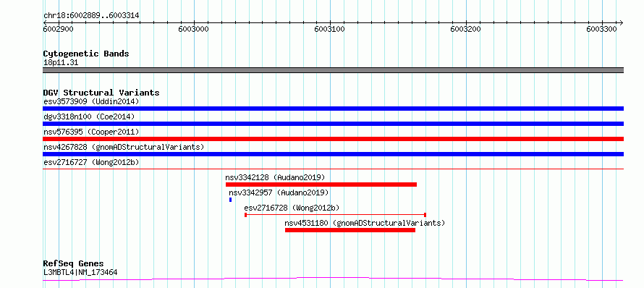Open the dgv3318n100 (Coe2014) variant label

point(89,117)
